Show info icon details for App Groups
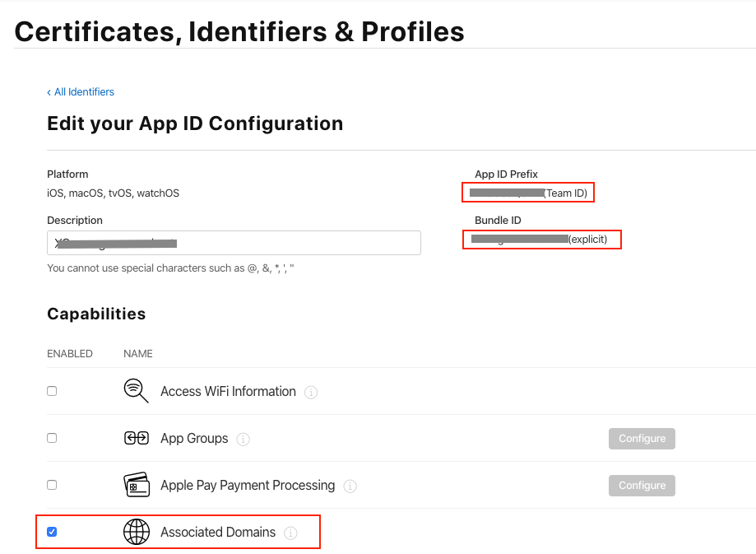This screenshot has height=554, width=756. coord(243,440)
